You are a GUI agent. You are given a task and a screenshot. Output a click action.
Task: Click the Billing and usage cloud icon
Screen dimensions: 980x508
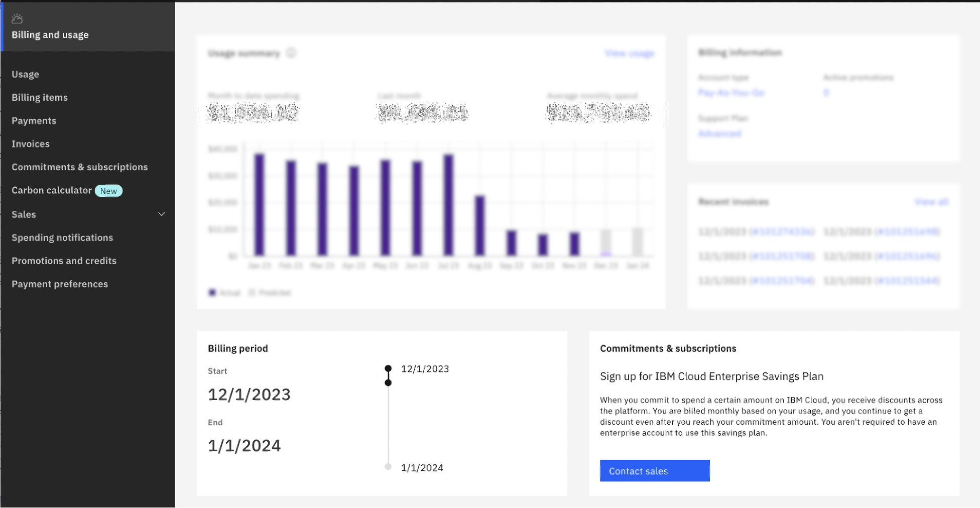click(17, 19)
